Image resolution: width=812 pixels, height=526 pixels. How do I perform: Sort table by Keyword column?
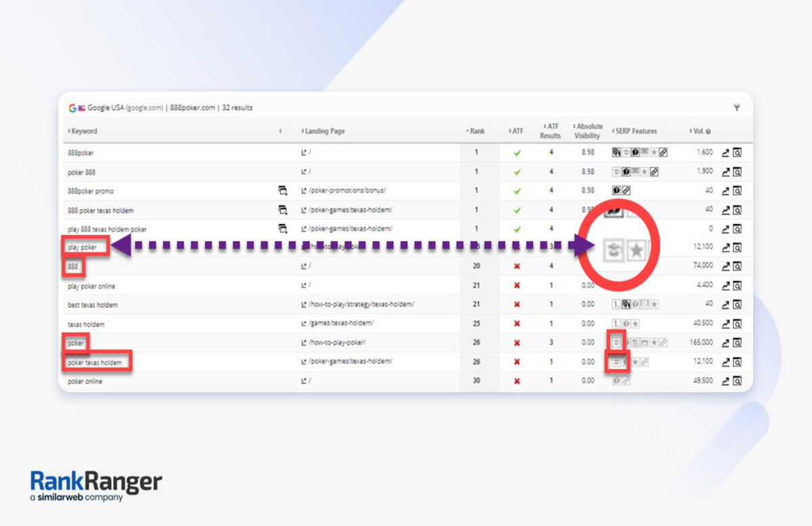83,131
